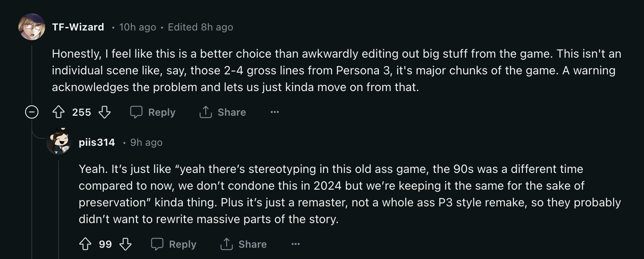Screen dimensions: 644x259
Task: Reply to TF-Wizard's comment
Action: point(153,112)
